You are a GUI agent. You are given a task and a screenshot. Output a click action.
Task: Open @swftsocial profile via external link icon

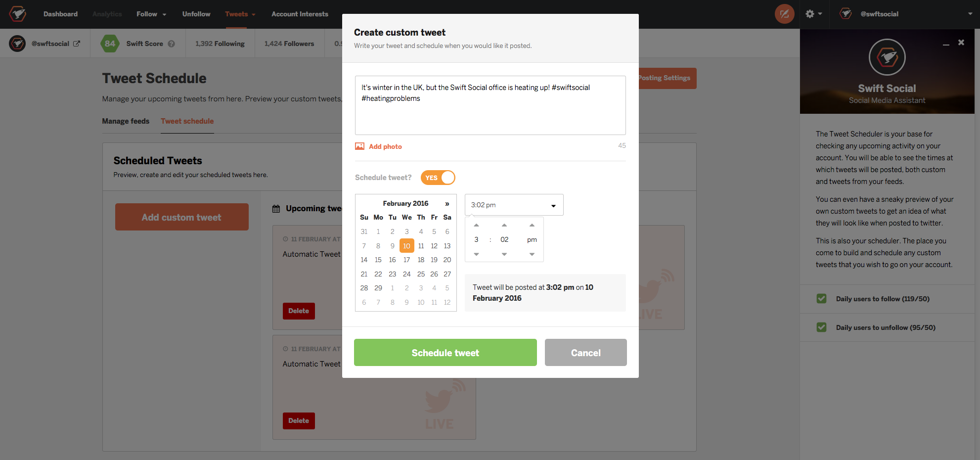(78, 43)
